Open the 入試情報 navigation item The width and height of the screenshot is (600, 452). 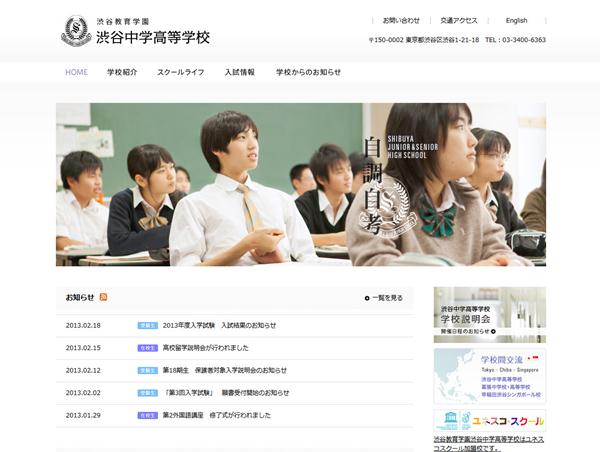point(240,72)
